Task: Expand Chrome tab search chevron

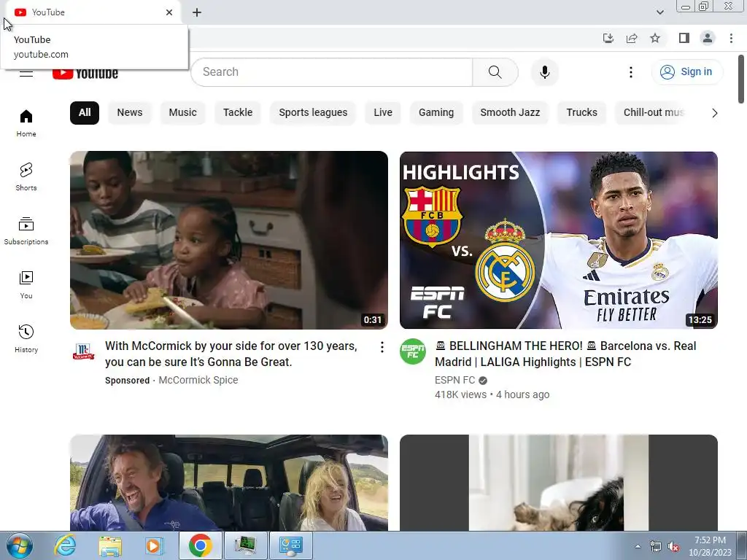Action: click(659, 12)
